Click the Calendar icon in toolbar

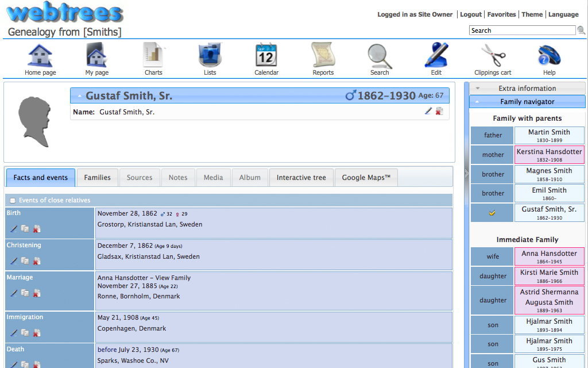[x=266, y=56]
